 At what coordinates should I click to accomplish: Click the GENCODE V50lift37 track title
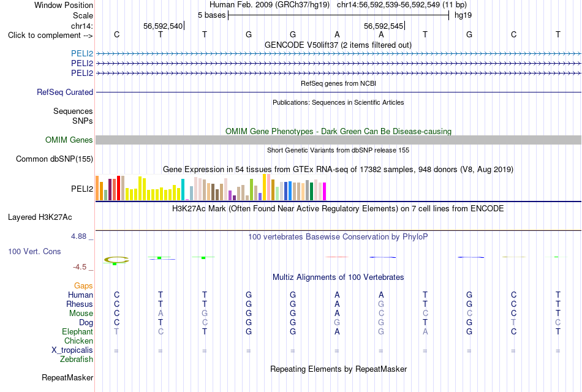click(x=338, y=45)
